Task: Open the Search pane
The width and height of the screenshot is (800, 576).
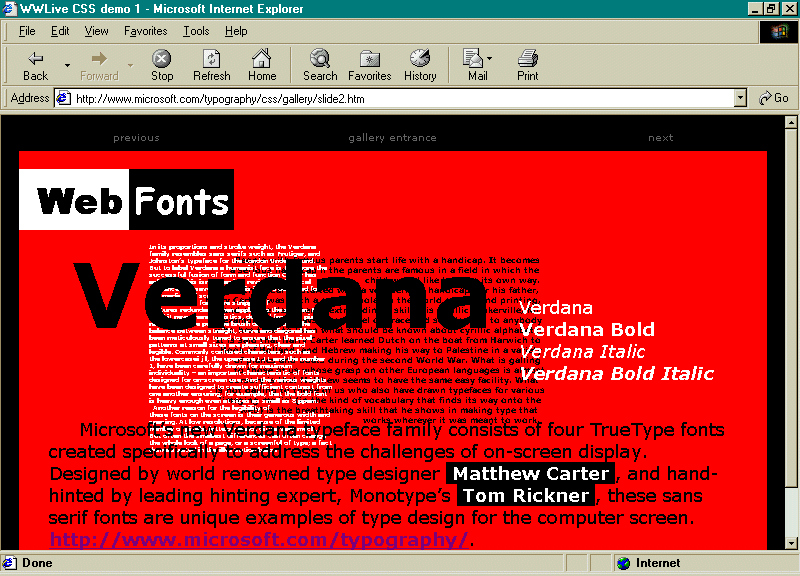Action: coord(320,66)
